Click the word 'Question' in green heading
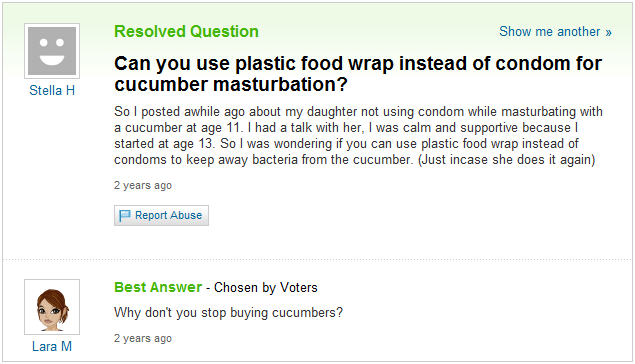The width and height of the screenshot is (635, 364). tap(224, 32)
